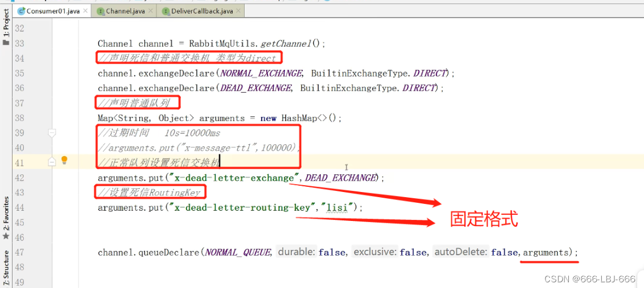The height and width of the screenshot is (288, 644).
Task: Click the Map<String, Object> type declaration
Action: [146, 118]
